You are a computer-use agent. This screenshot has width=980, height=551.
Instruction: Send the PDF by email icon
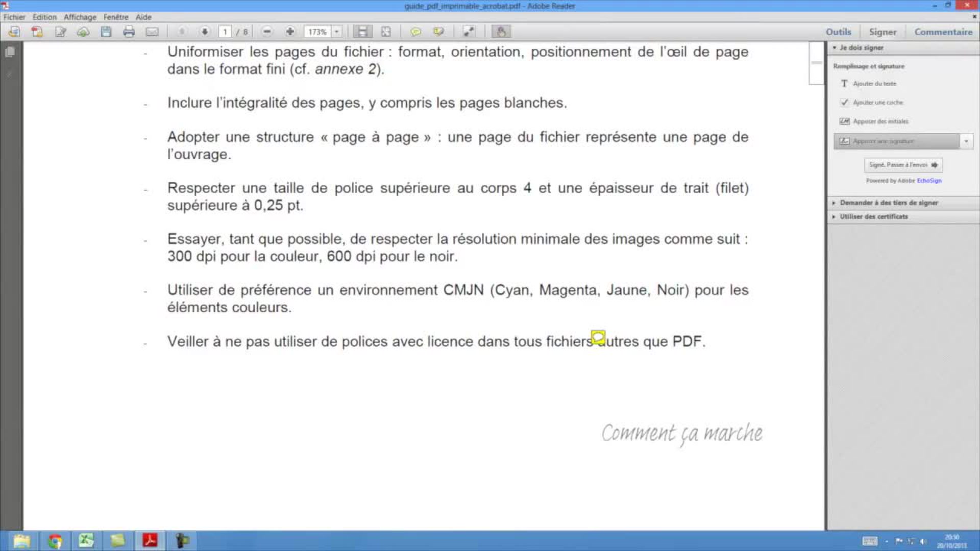click(x=153, y=32)
